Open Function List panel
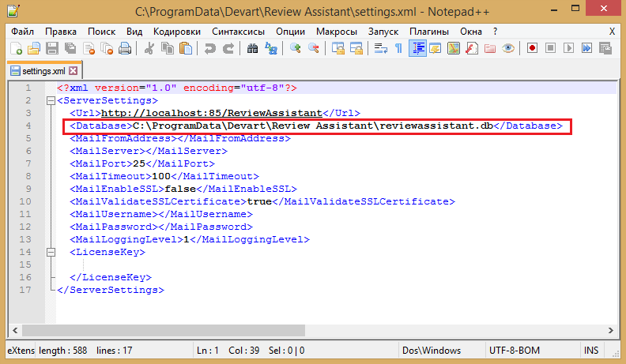The width and height of the screenshot is (626, 364). click(x=472, y=49)
